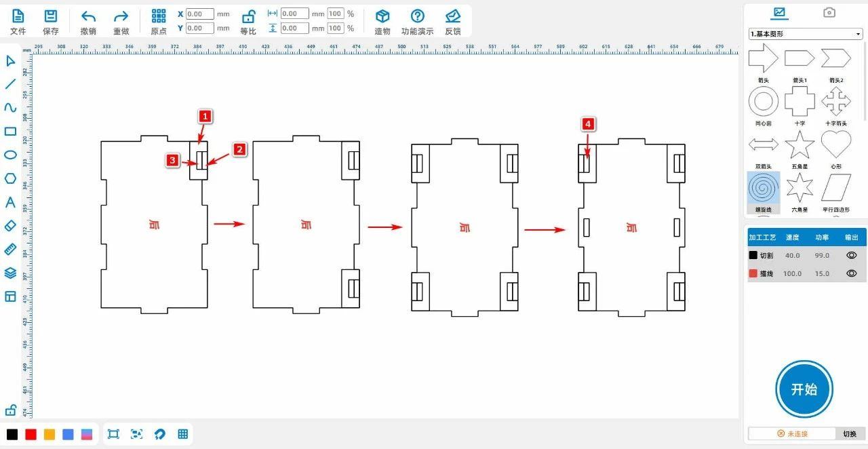
Task: Click the Undo (撤销) icon
Action: tap(88, 17)
